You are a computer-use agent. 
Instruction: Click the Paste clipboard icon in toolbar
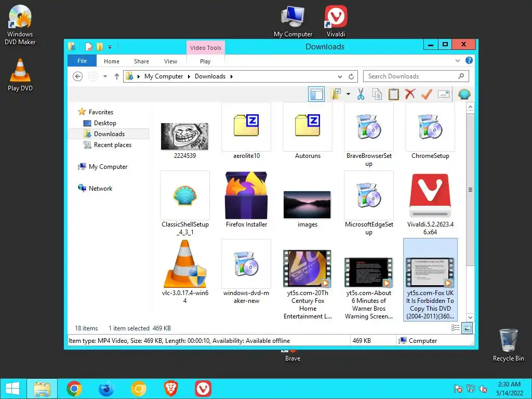394,94
